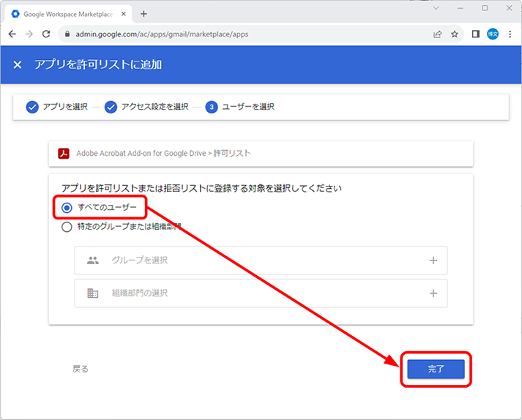Click the グループを選択 field

261,260
